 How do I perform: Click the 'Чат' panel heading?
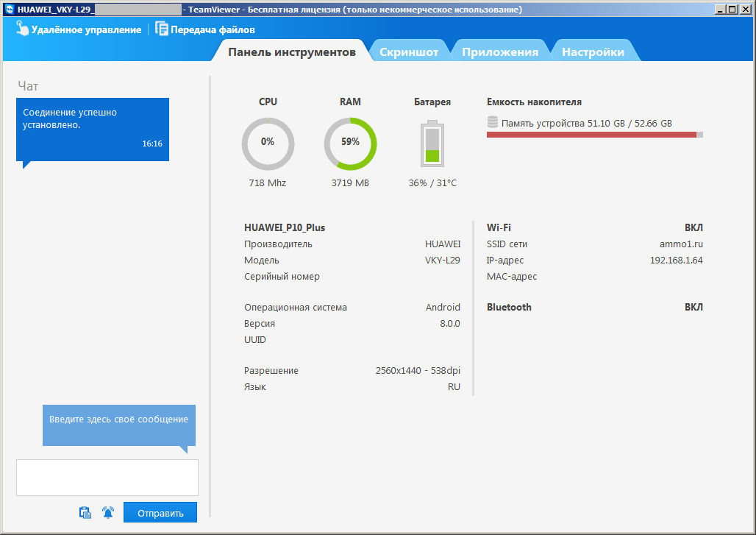28,86
